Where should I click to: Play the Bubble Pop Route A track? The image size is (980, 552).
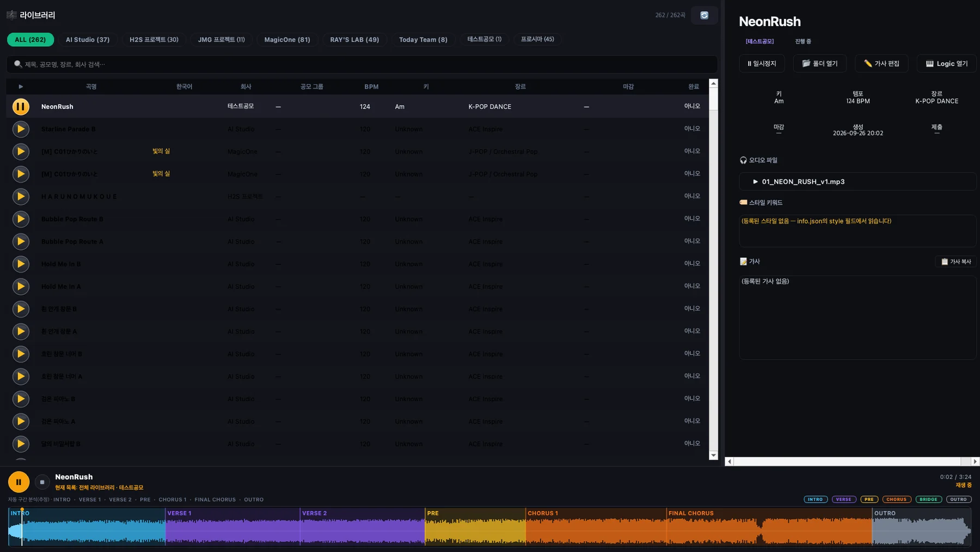pyautogui.click(x=21, y=241)
